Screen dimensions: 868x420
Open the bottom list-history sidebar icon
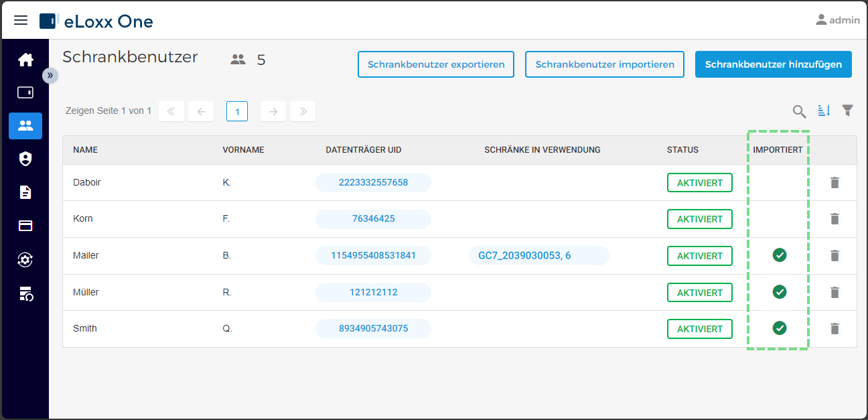coord(25,293)
